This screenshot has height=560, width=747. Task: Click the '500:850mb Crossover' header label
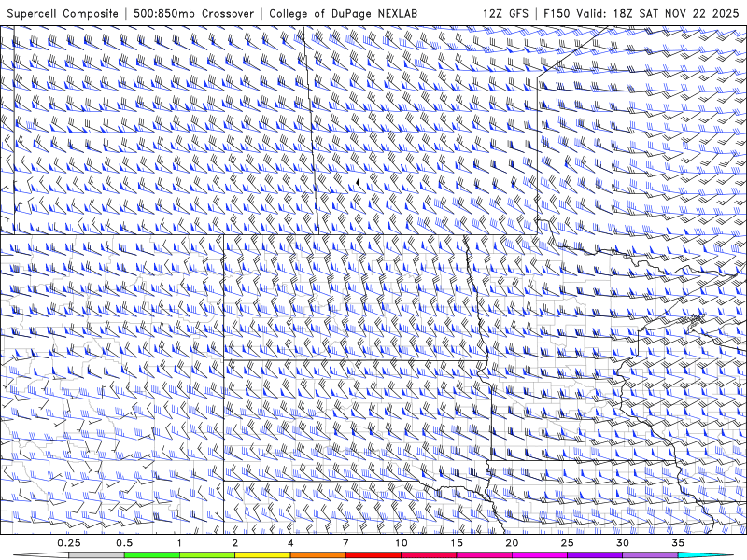pos(194,13)
